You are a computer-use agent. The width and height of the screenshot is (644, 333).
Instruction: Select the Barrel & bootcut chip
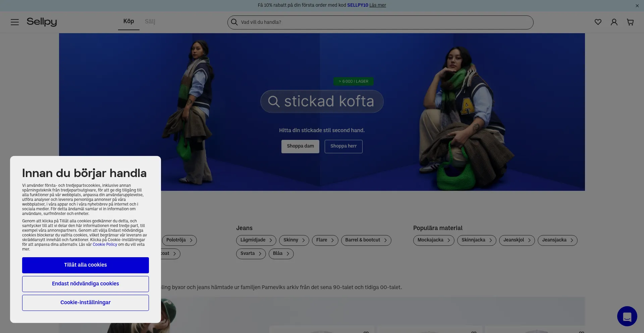pos(366,240)
